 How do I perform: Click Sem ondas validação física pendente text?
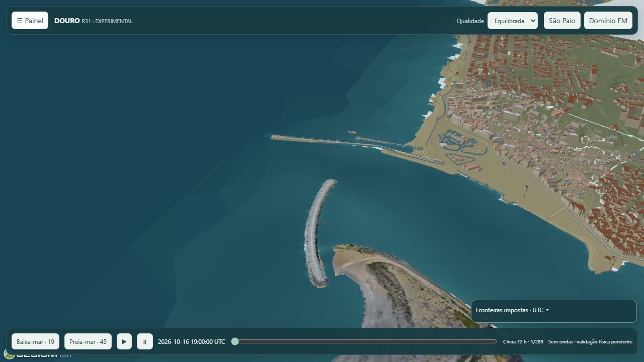(590, 342)
